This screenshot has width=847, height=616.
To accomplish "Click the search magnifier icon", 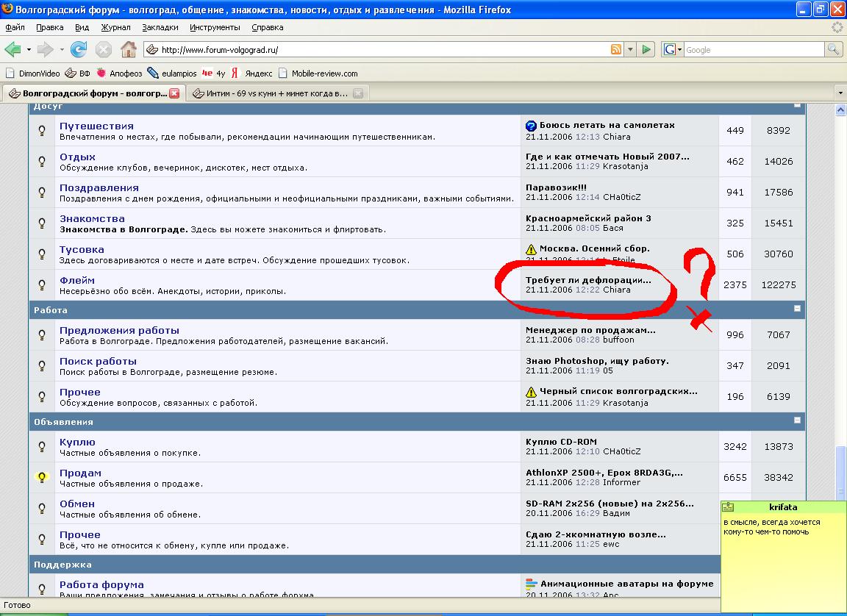I will 833,49.
